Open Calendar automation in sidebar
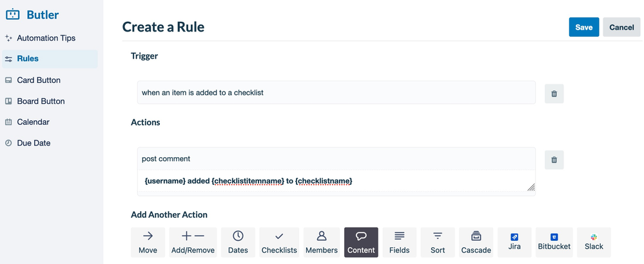Viewport: 644px width, 264px height. [33, 122]
